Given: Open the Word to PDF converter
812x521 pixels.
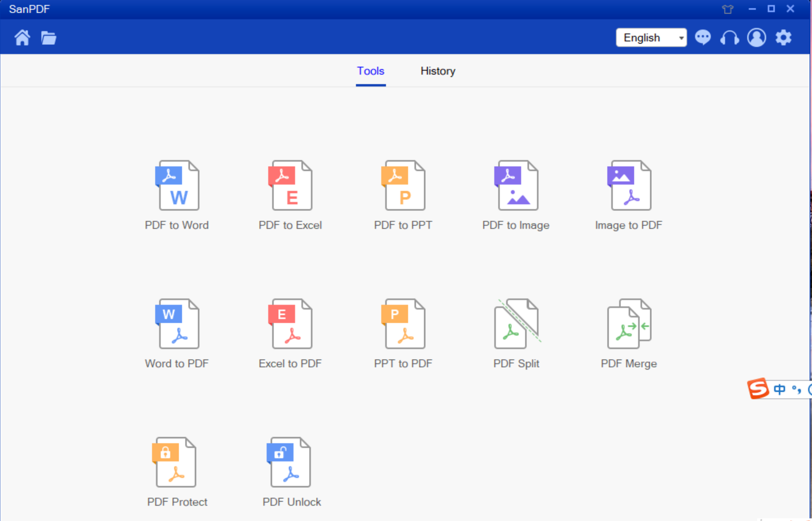Looking at the screenshot, I should 177,332.
